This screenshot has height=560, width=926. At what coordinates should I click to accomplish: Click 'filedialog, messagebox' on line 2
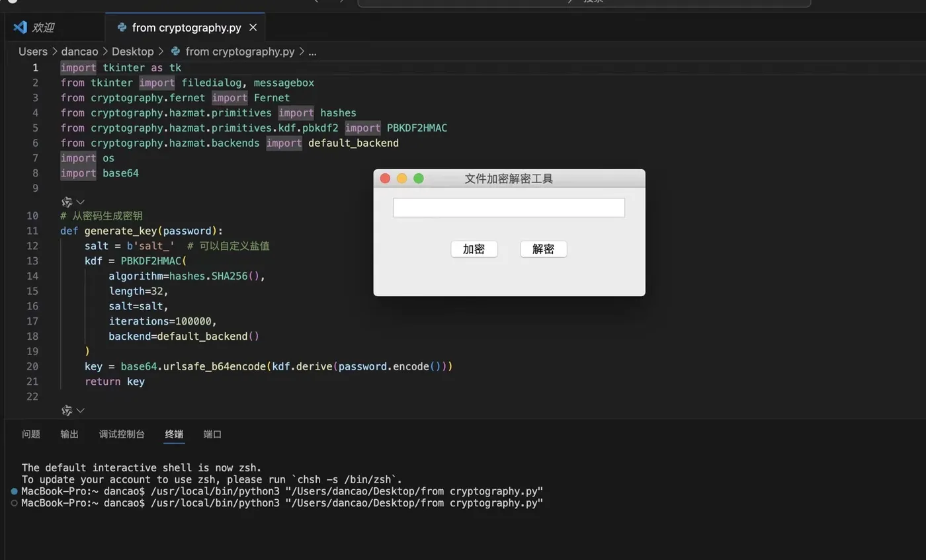point(247,83)
